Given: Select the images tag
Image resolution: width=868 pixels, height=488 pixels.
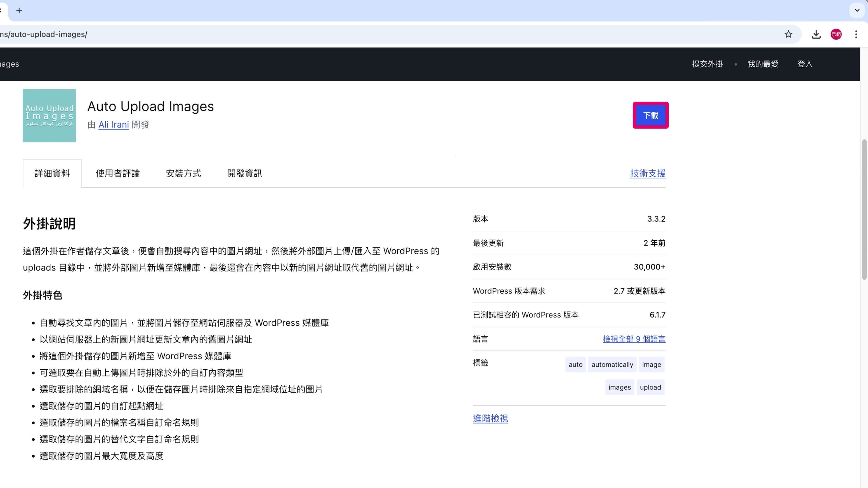Looking at the screenshot, I should point(619,387).
